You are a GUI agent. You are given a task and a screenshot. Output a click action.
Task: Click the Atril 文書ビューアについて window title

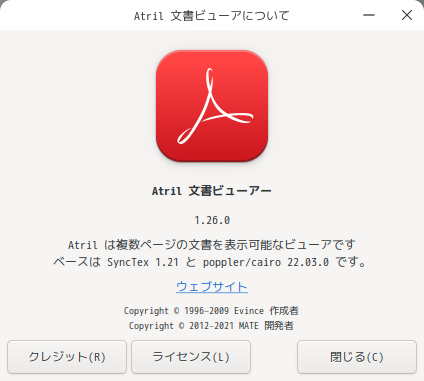point(212,16)
